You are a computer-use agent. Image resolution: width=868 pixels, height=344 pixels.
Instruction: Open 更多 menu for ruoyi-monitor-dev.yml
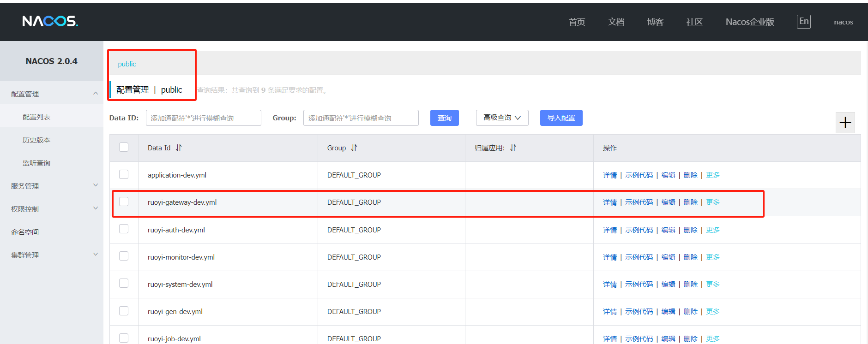pos(713,257)
